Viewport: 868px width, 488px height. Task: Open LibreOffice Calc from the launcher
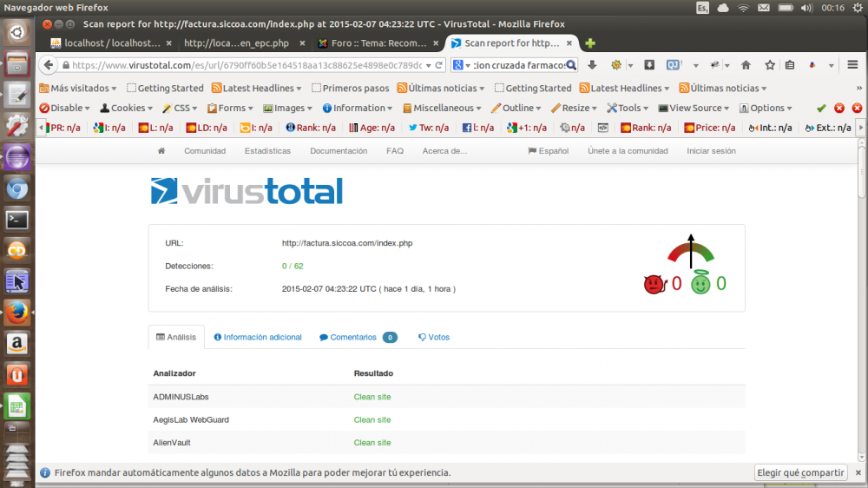[17, 406]
